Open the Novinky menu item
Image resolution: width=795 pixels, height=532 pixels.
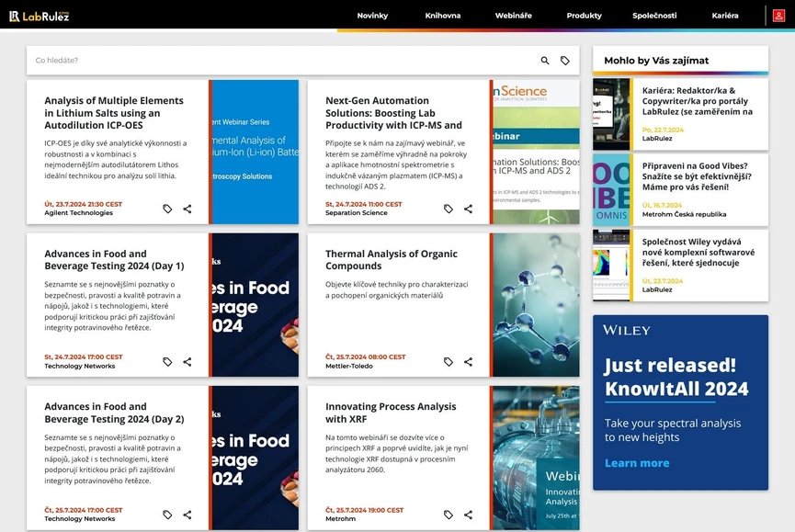372,16
